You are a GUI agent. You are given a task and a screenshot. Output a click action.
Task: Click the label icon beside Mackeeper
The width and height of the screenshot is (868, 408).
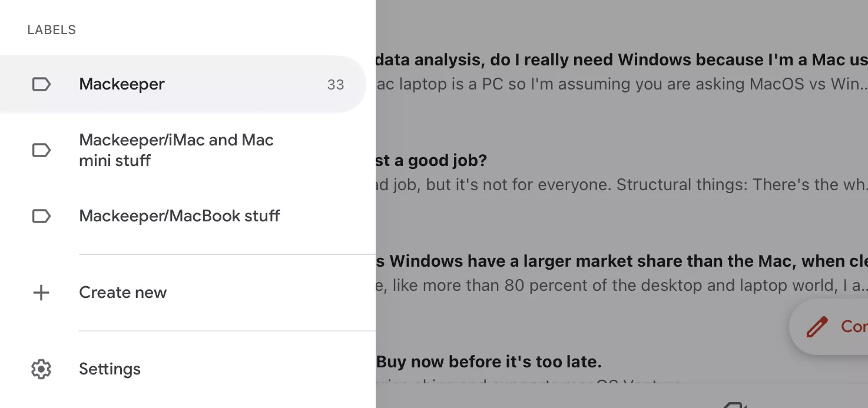point(41,85)
